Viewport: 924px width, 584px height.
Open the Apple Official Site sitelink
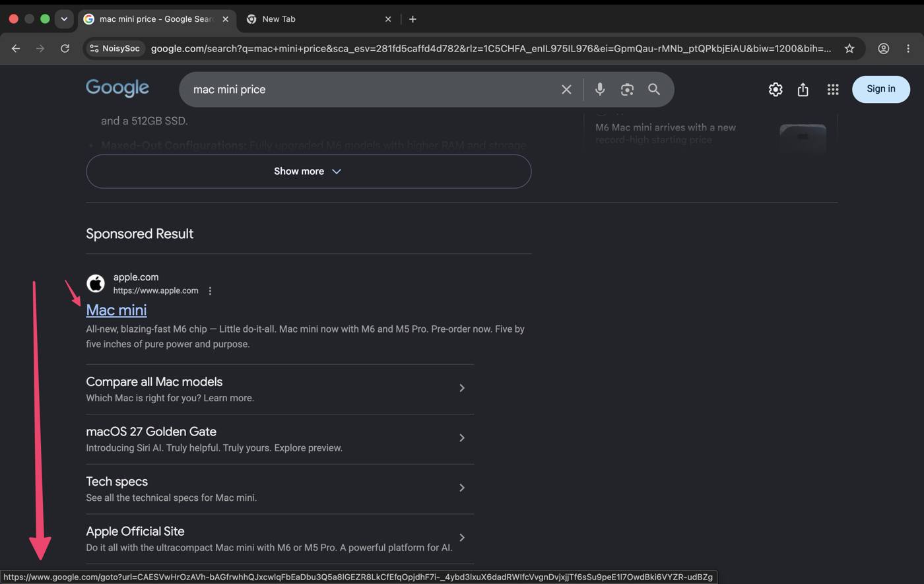[280, 538]
